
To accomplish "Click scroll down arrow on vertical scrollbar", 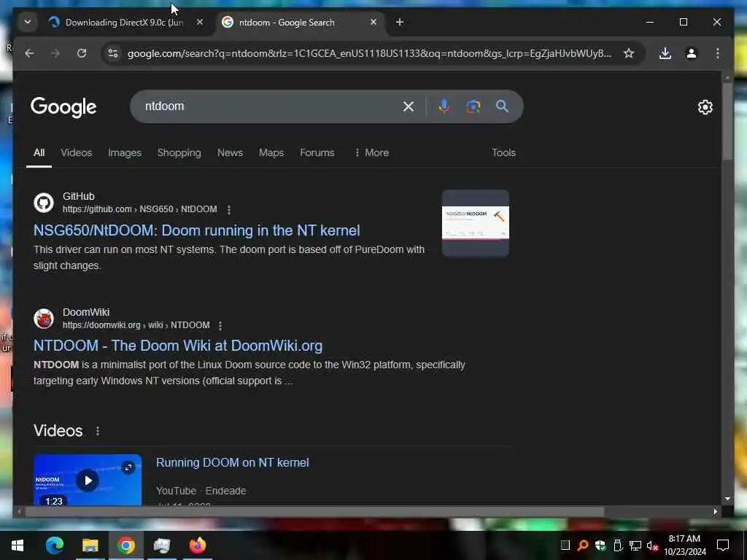I will pos(727,499).
